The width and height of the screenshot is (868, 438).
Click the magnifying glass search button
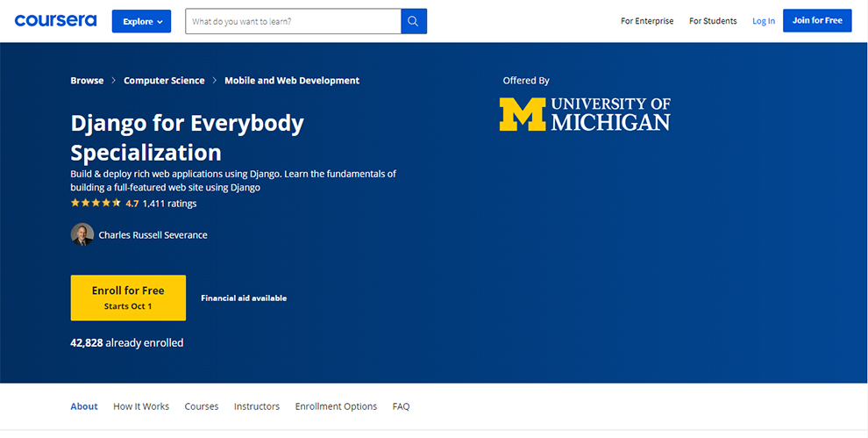tap(414, 21)
